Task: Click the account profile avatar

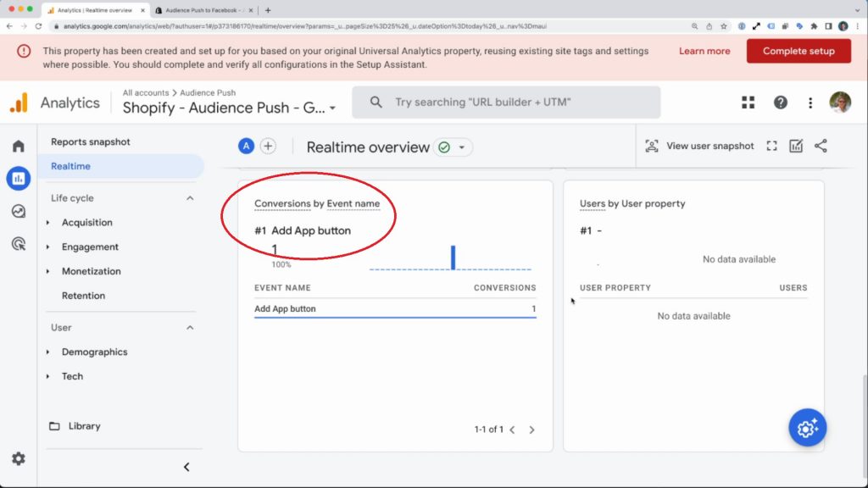Action: point(840,103)
